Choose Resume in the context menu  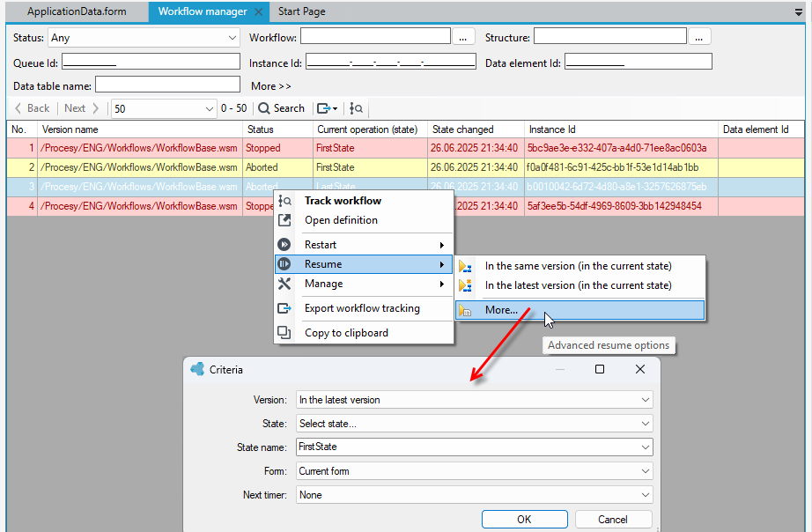tap(364, 264)
